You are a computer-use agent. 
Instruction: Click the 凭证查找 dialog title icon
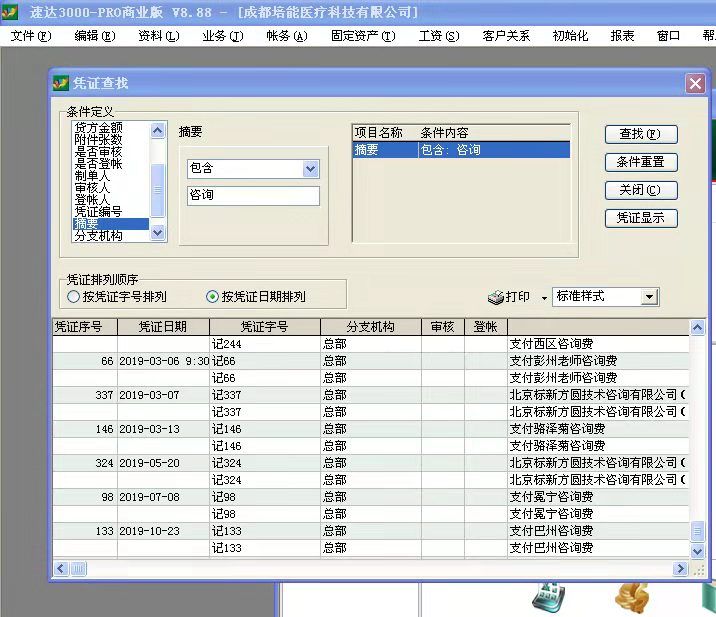click(60, 84)
